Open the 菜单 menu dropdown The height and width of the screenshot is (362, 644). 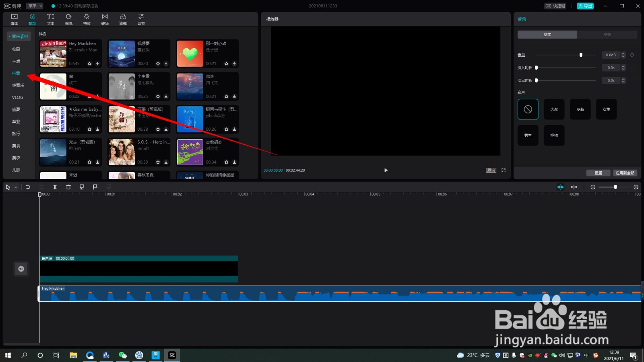point(35,6)
